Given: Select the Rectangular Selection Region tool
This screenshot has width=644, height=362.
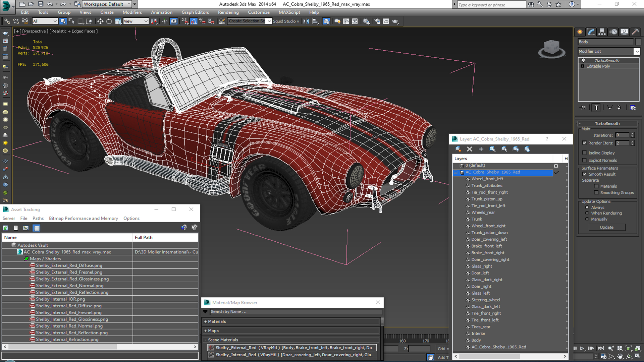Looking at the screenshot, I should point(80,21).
